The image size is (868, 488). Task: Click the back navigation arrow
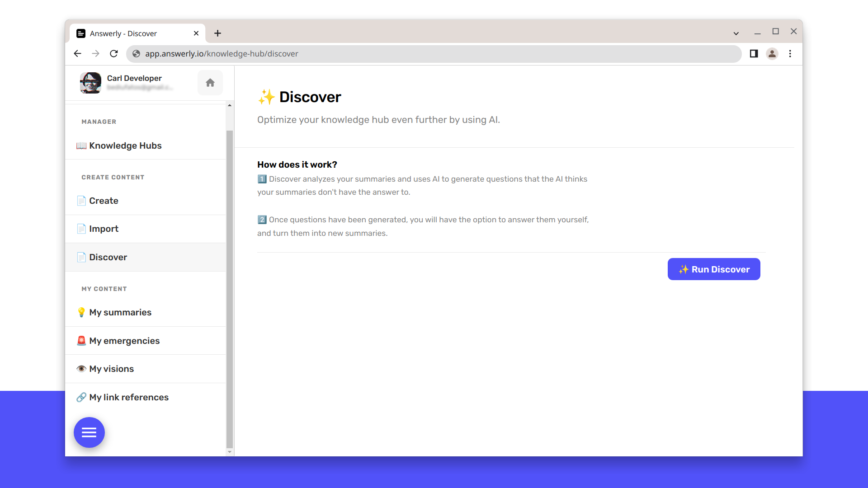(78, 54)
